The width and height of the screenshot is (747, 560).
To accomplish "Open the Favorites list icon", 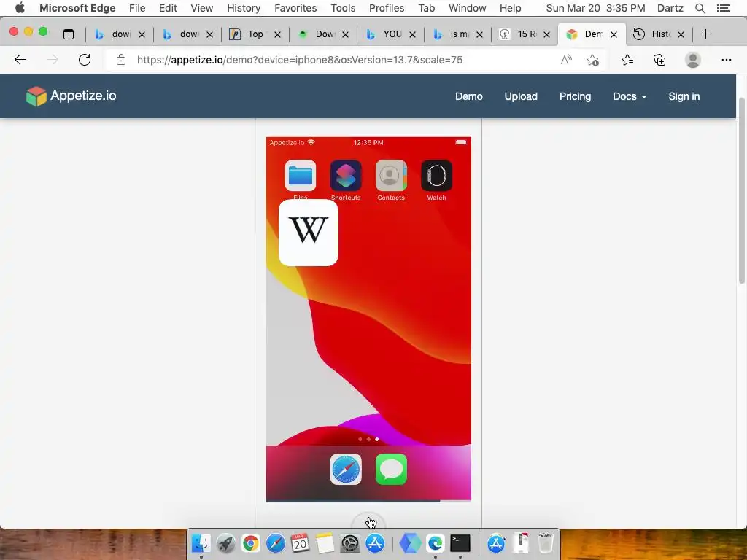I will [627, 60].
